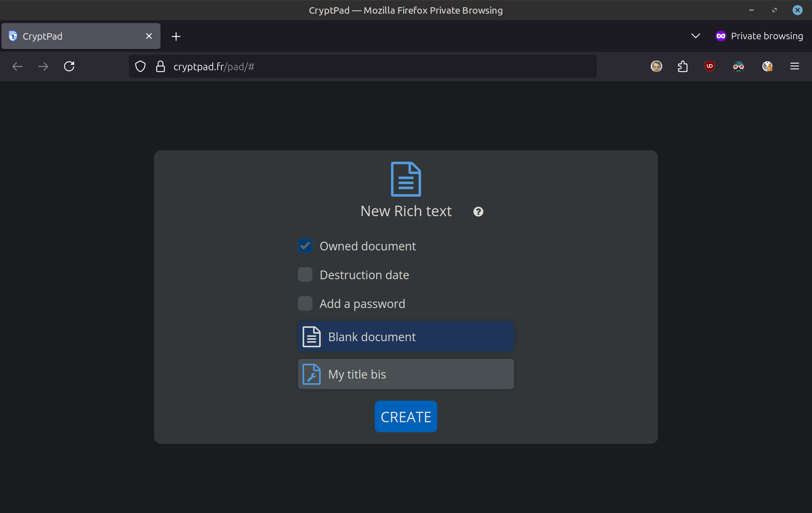Click the uBlock Origin extension icon
Screen dimensions: 812x513
click(x=709, y=66)
